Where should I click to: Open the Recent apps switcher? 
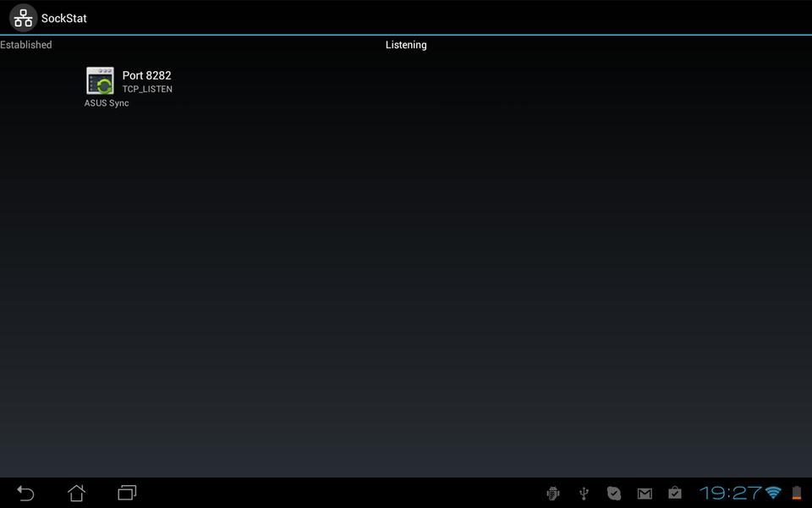point(127,493)
